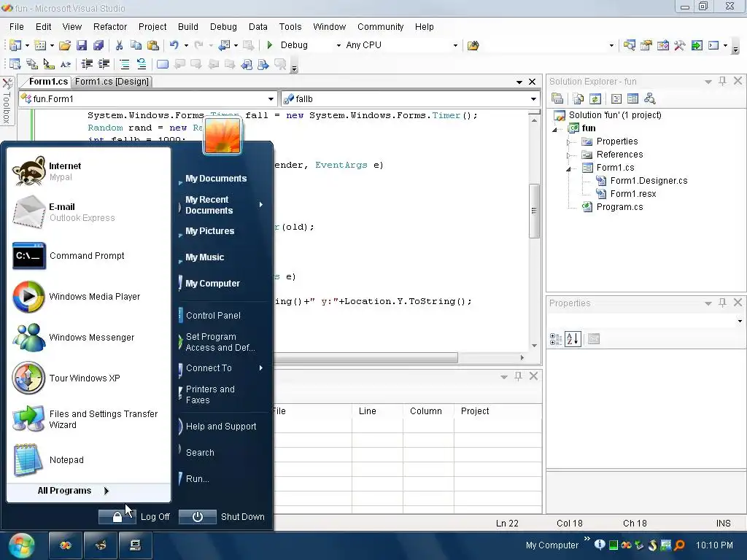The height and width of the screenshot is (560, 747).
Task: Click the Categorized icon in Properties panel
Action: pos(555,339)
